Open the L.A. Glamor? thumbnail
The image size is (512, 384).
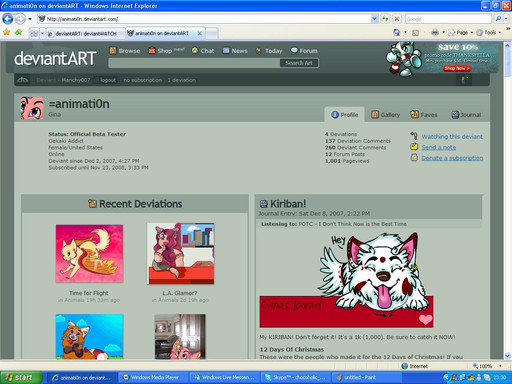coord(180,254)
